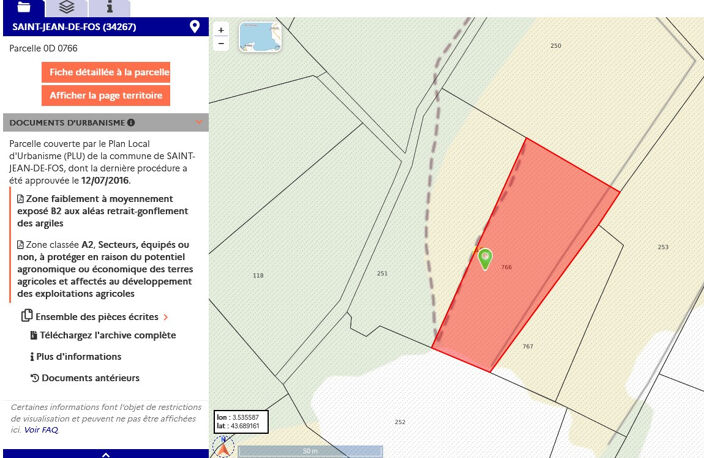Open Plus d'informations
The height and width of the screenshot is (458, 704).
coord(75,357)
